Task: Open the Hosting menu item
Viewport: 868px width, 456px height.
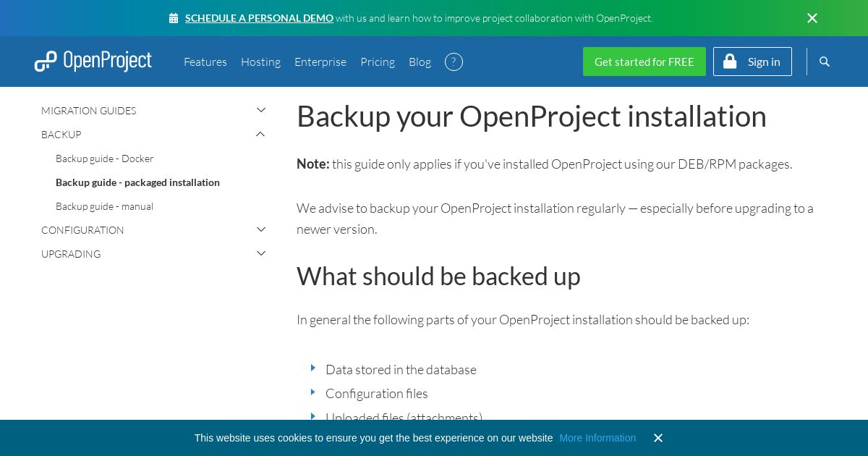Action: [x=260, y=62]
